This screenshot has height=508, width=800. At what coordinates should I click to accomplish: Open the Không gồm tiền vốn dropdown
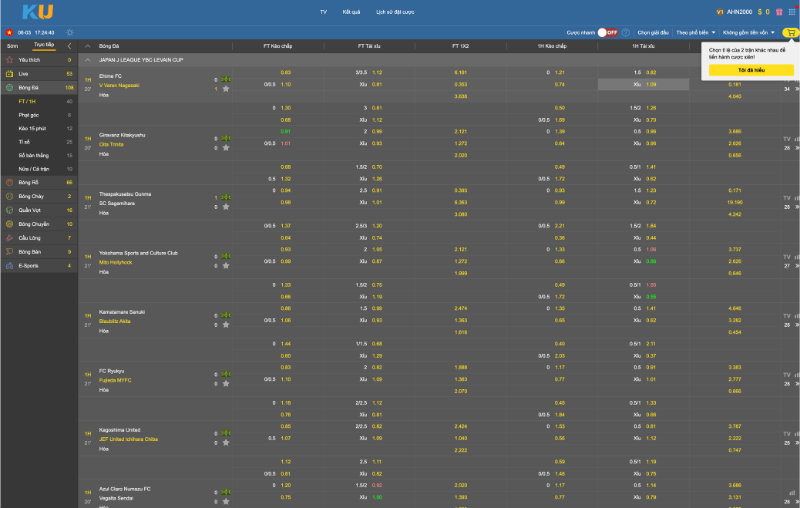coord(749,32)
